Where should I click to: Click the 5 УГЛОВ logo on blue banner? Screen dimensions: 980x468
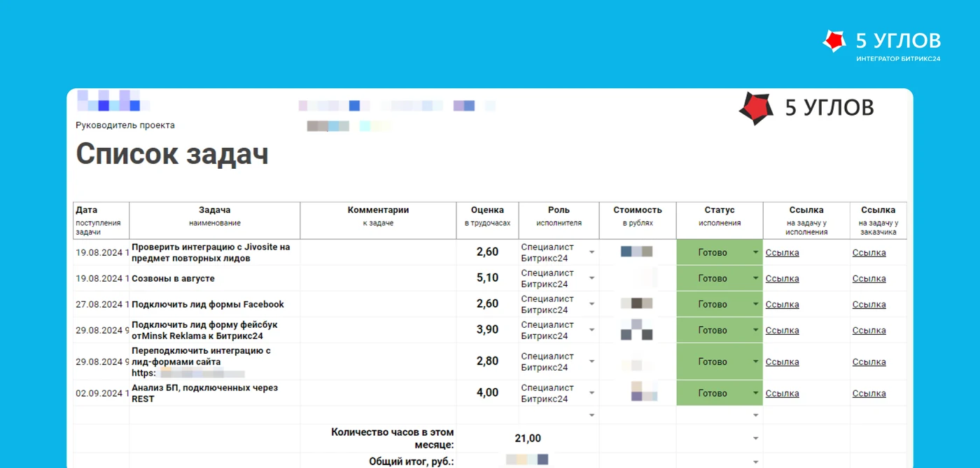coord(881,45)
